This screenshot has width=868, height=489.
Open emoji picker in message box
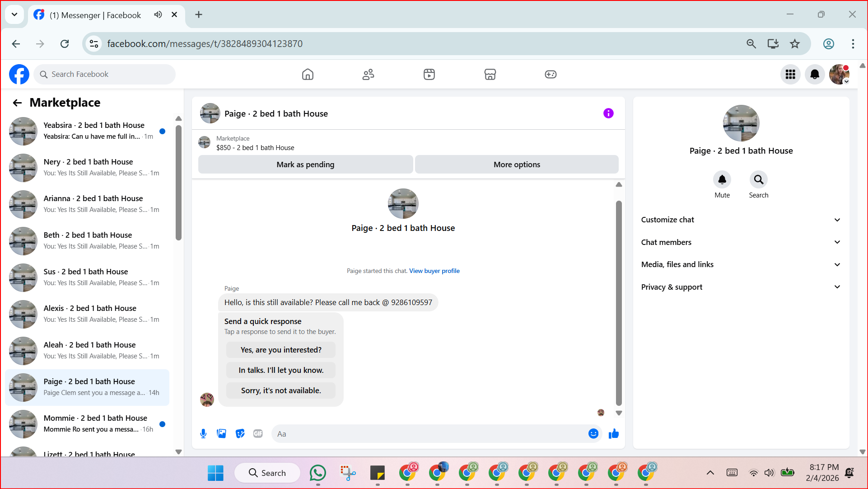(x=593, y=434)
